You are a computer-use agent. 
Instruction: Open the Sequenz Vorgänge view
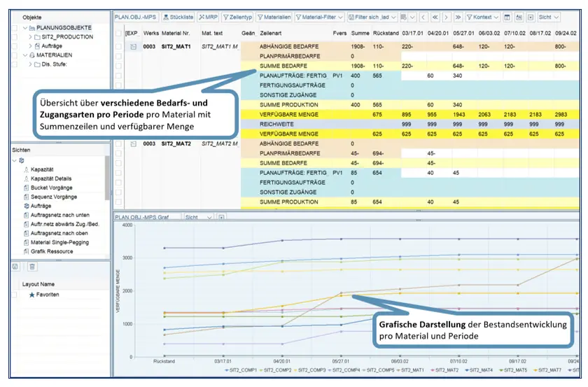[54, 197]
